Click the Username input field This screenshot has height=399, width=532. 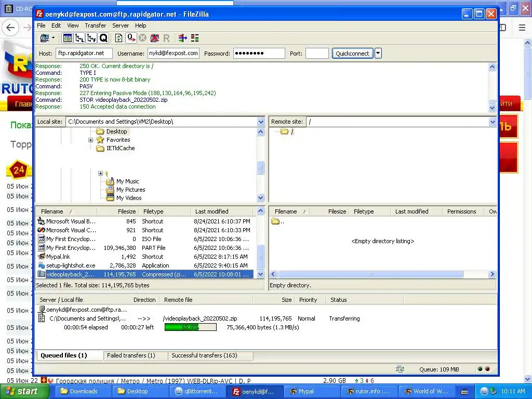[174, 54]
